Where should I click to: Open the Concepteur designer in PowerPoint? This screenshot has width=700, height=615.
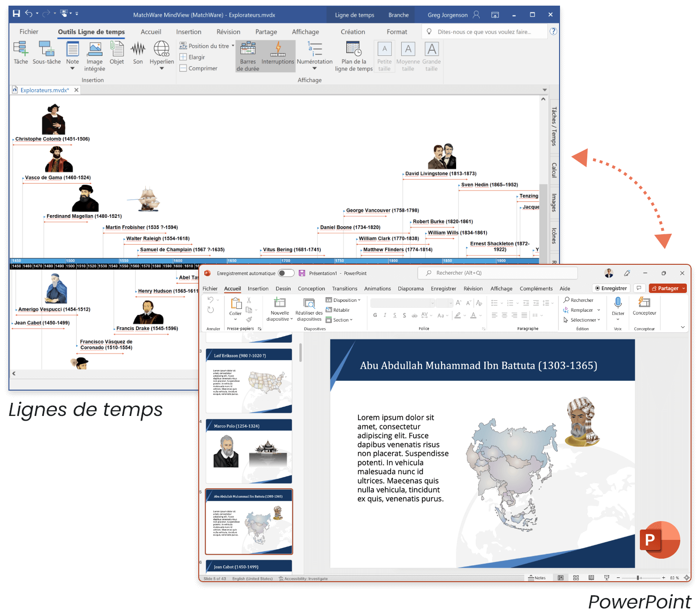point(644,306)
